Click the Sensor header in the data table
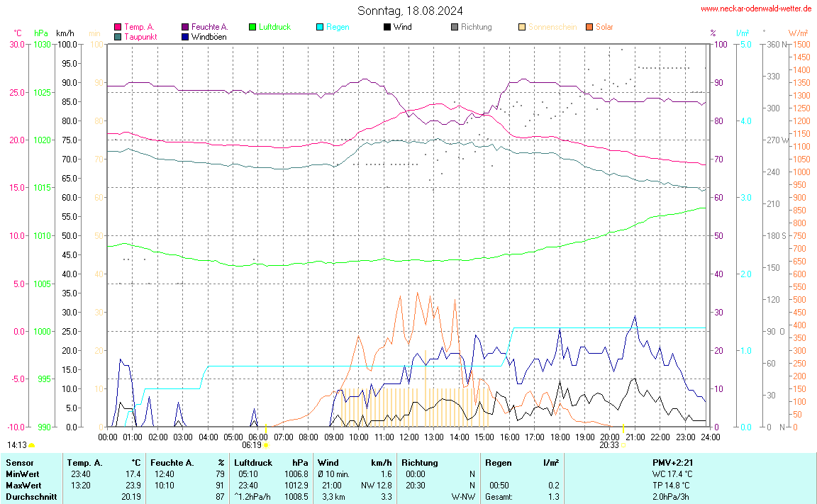Image resolution: width=817 pixels, height=504 pixels. (x=19, y=462)
